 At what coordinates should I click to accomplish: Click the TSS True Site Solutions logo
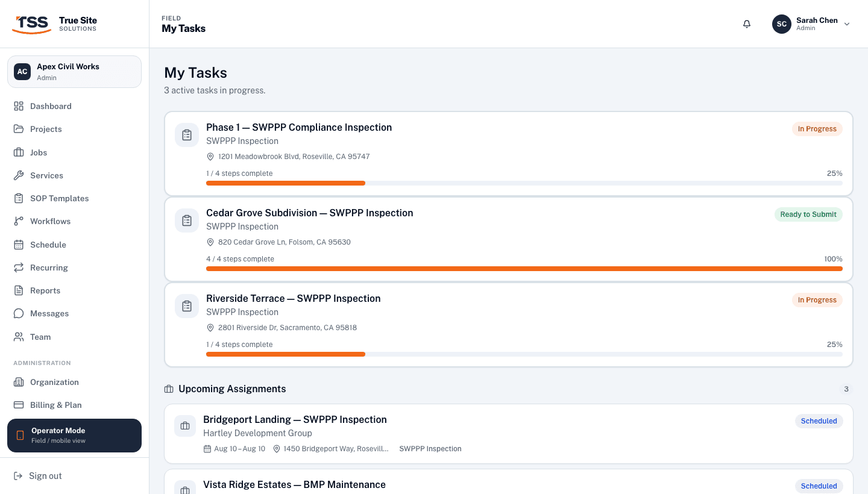54,24
